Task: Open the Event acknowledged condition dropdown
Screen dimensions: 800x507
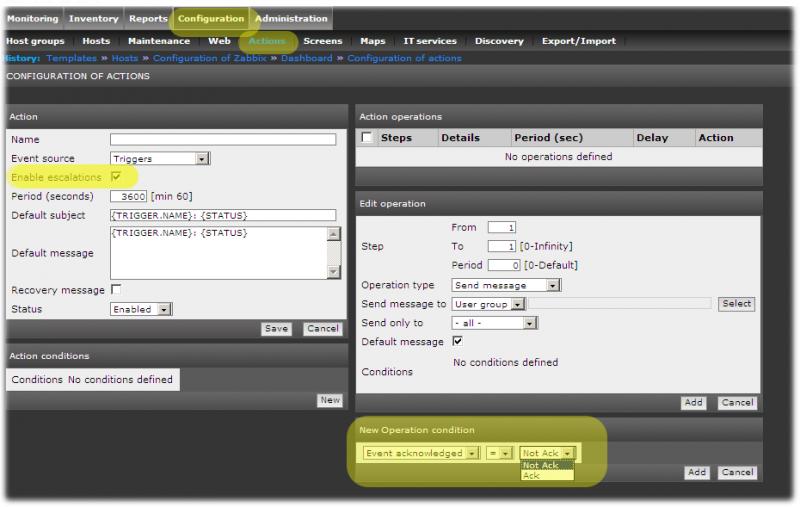Action: (x=421, y=453)
